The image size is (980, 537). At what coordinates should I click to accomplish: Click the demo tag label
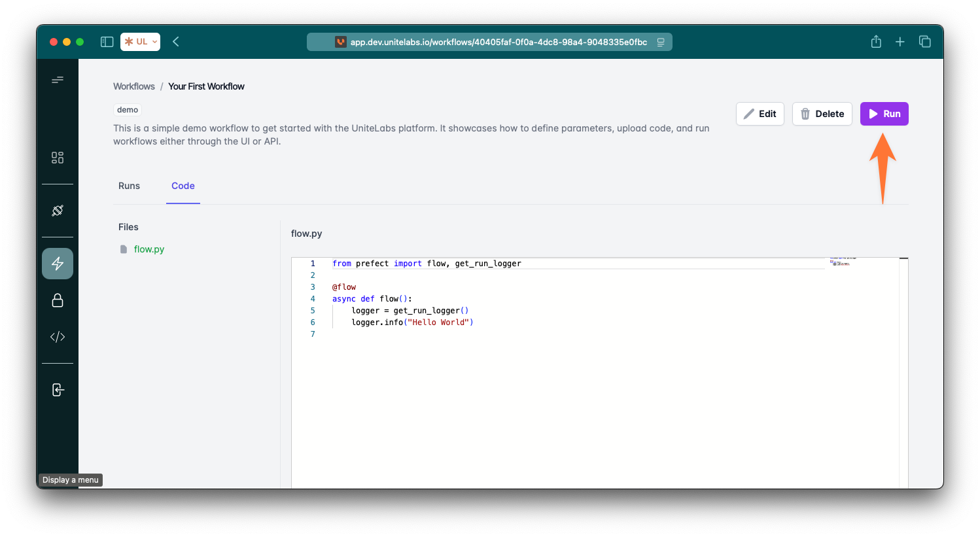click(128, 110)
